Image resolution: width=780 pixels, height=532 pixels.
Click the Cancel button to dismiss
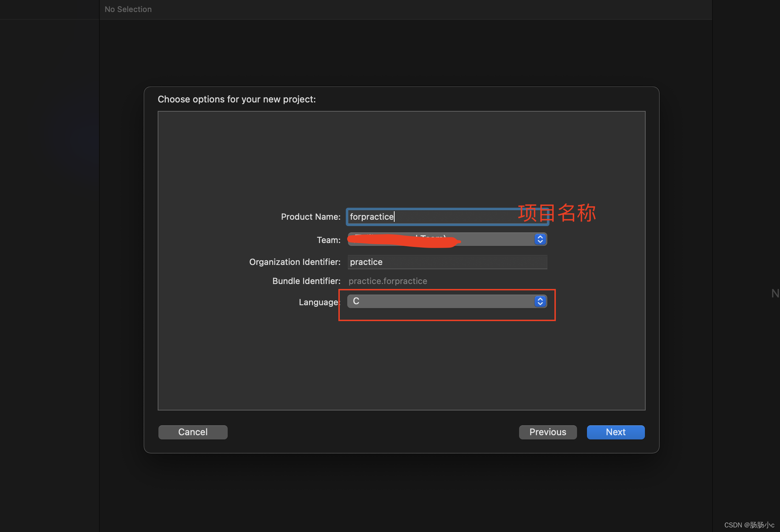point(193,431)
